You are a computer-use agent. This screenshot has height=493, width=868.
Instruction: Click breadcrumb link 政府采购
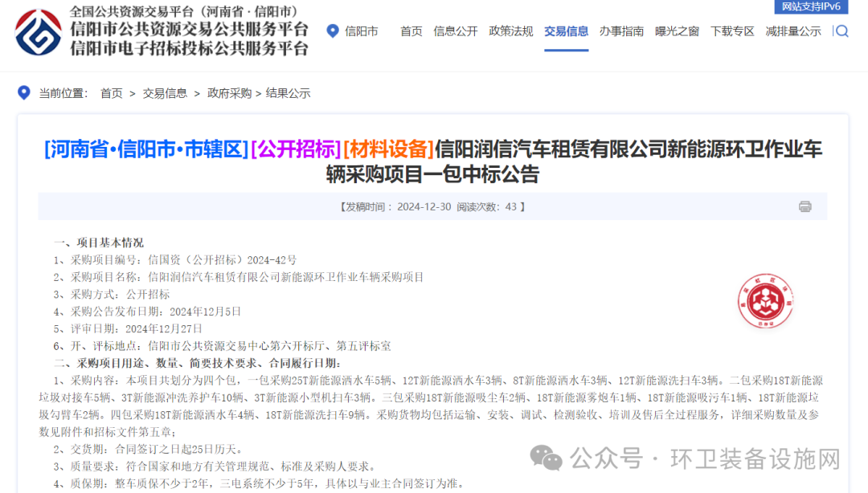point(229,93)
